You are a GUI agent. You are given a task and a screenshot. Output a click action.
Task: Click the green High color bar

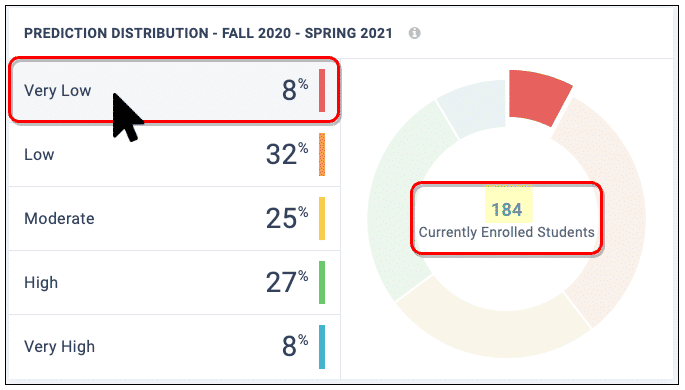click(322, 283)
